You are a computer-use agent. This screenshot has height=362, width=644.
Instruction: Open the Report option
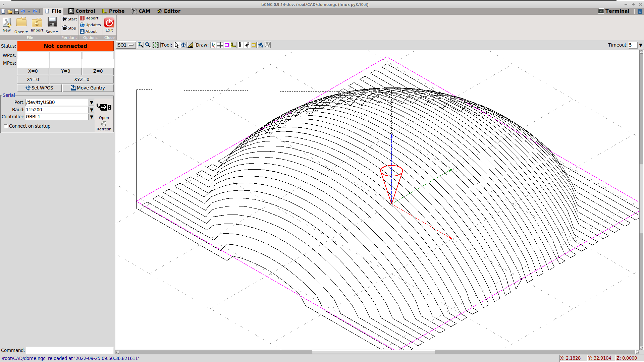[x=89, y=18]
